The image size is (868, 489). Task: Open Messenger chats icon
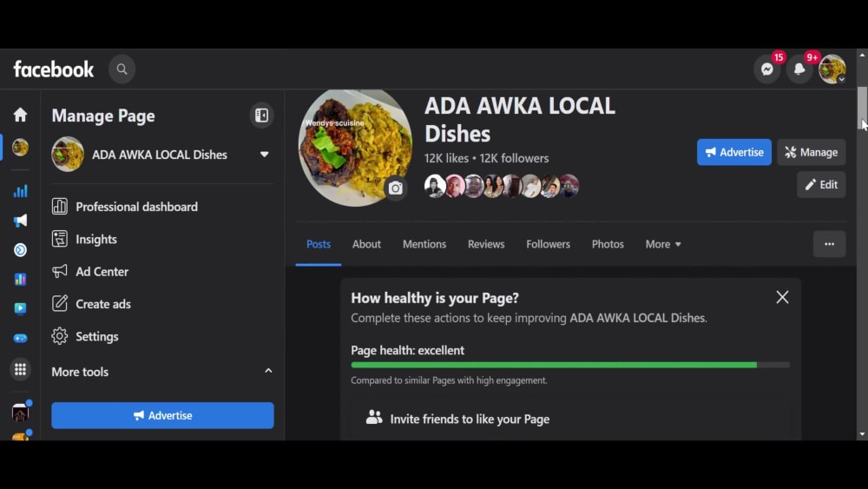click(x=767, y=69)
